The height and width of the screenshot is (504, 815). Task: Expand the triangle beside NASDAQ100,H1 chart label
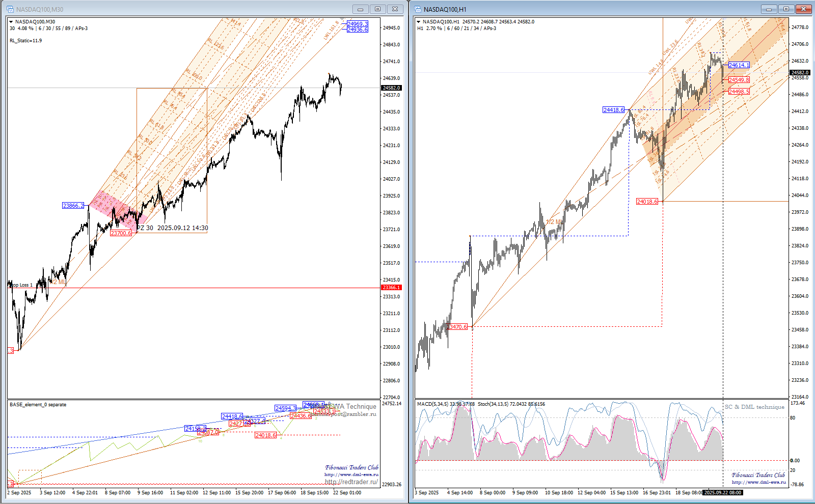point(419,22)
